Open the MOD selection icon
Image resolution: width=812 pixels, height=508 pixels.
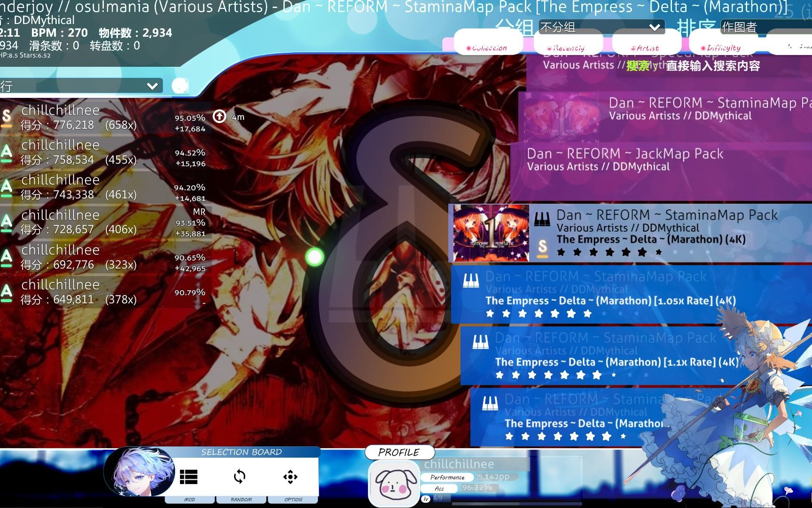tap(189, 477)
